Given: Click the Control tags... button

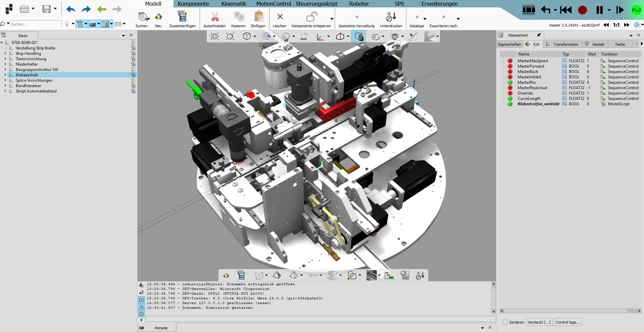Looking at the screenshot, I should pyautogui.click(x=568, y=322).
